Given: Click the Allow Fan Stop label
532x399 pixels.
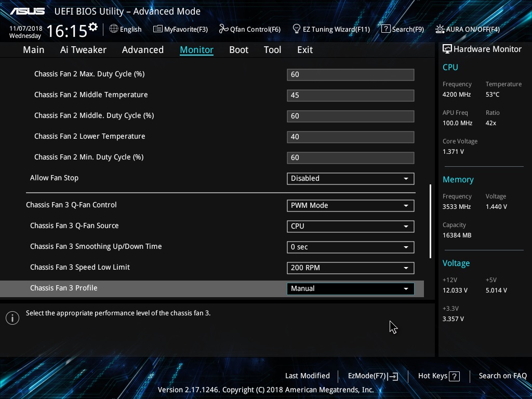Looking at the screenshot, I should click(54, 178).
